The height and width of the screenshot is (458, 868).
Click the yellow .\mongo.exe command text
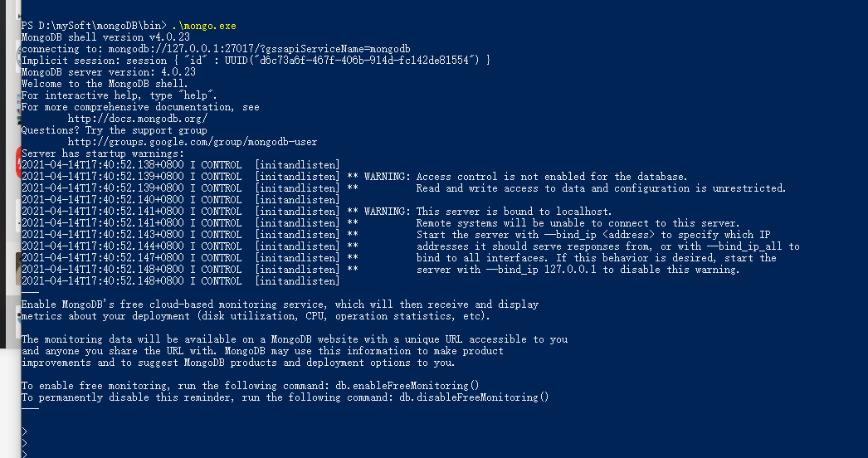203,26
